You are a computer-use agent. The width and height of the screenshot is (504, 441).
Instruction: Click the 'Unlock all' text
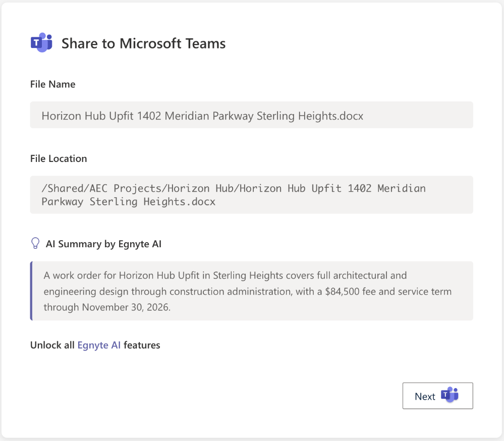click(52, 345)
